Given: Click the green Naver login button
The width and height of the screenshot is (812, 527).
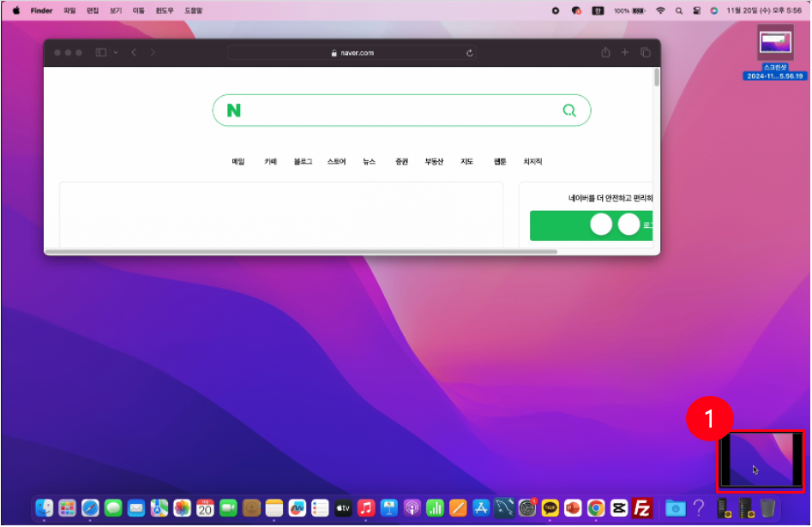Looking at the screenshot, I should [591, 225].
